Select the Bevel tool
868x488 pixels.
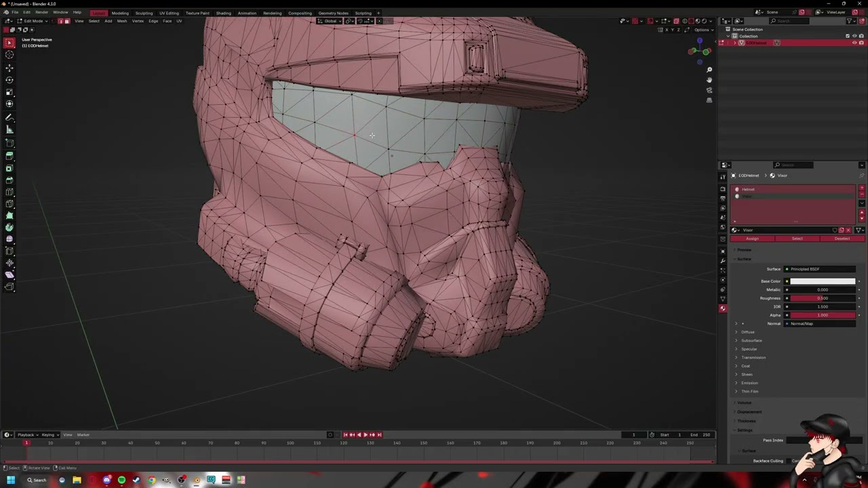tap(9, 180)
